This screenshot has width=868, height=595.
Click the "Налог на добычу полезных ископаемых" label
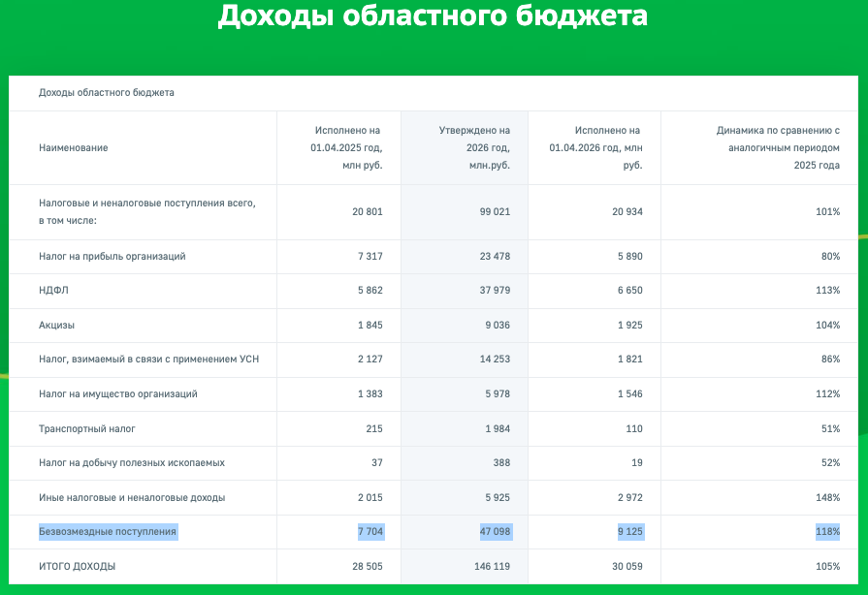[132, 463]
